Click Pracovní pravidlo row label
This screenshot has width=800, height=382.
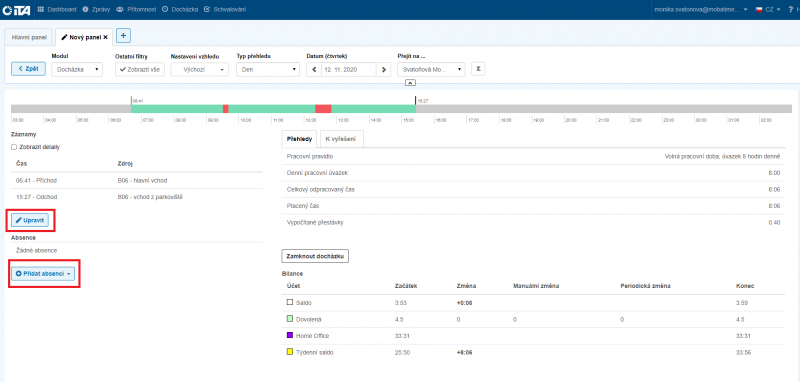310,157
